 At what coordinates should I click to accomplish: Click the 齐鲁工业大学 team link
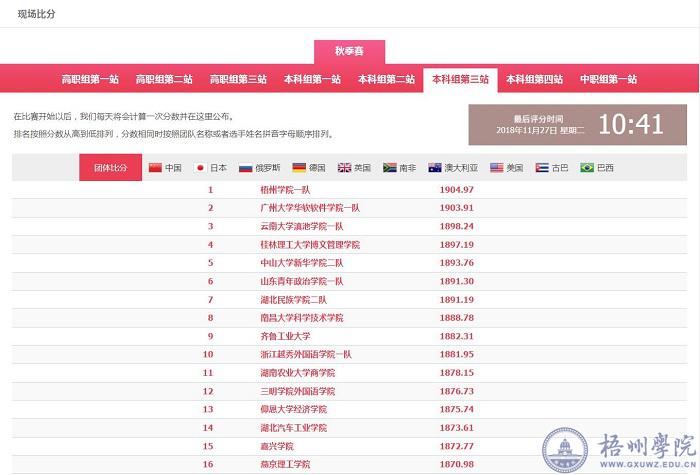[285, 336]
